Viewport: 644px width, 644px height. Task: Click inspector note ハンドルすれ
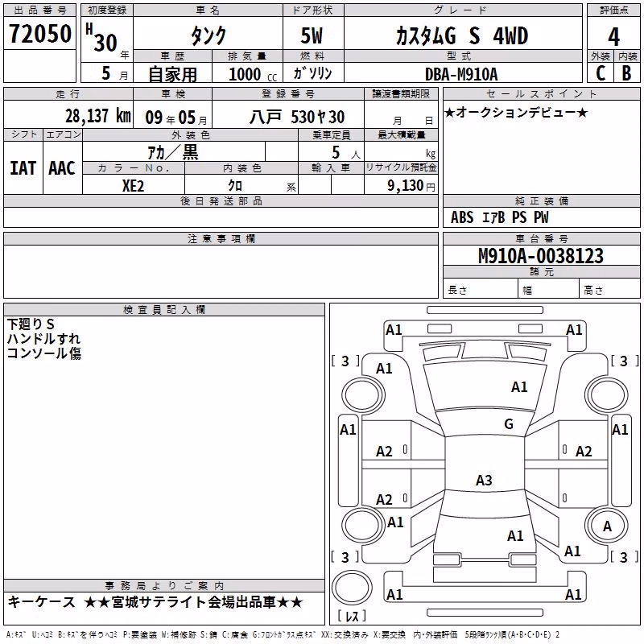pyautogui.click(x=43, y=338)
